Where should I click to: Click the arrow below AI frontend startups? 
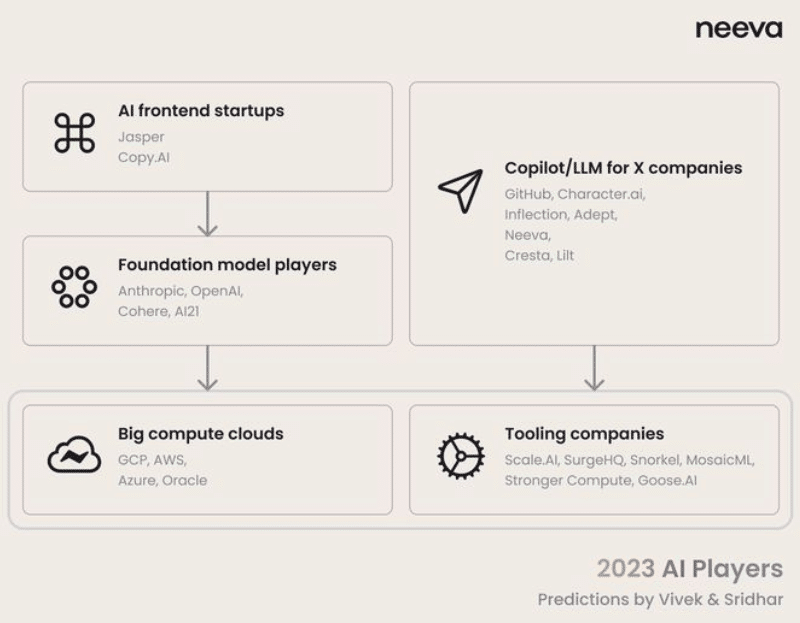tap(207, 213)
